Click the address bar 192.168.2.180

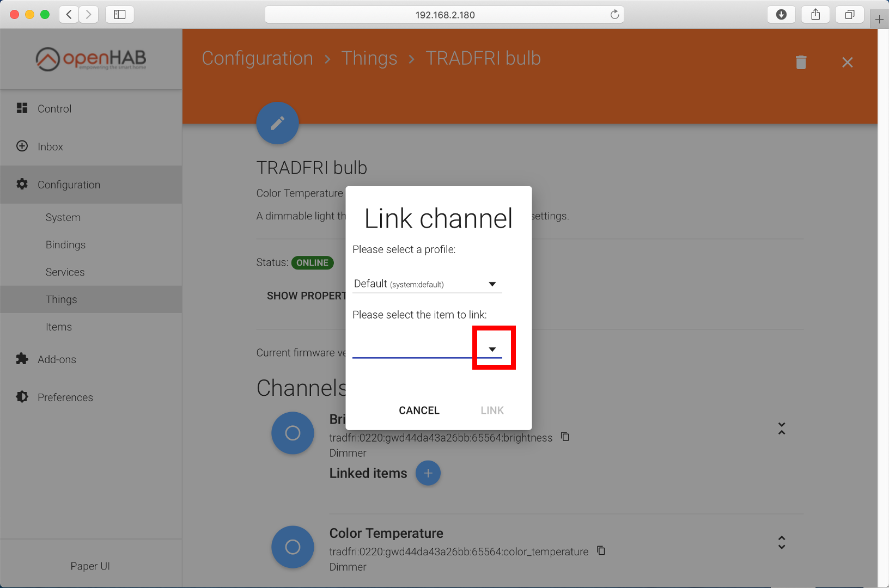pos(444,15)
